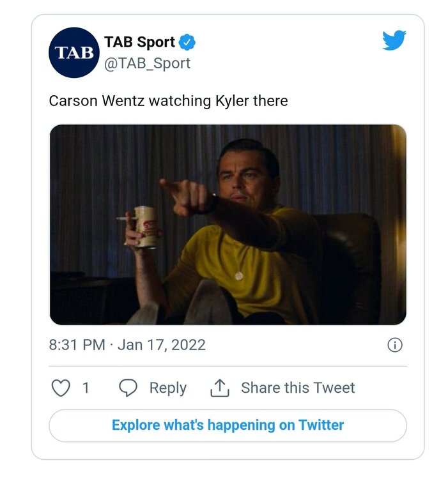
Task: Click the TAB Sport profile avatar
Action: (75, 52)
